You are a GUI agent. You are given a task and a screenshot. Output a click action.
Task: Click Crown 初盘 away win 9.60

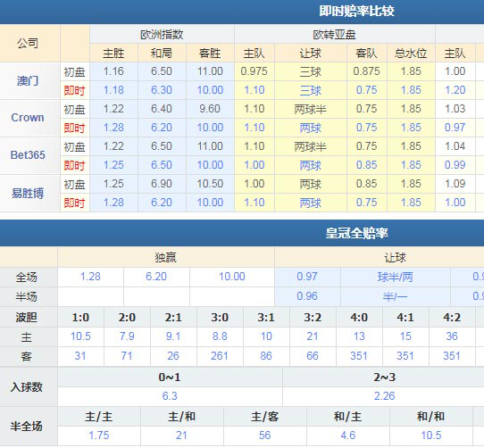pyautogui.click(x=210, y=109)
